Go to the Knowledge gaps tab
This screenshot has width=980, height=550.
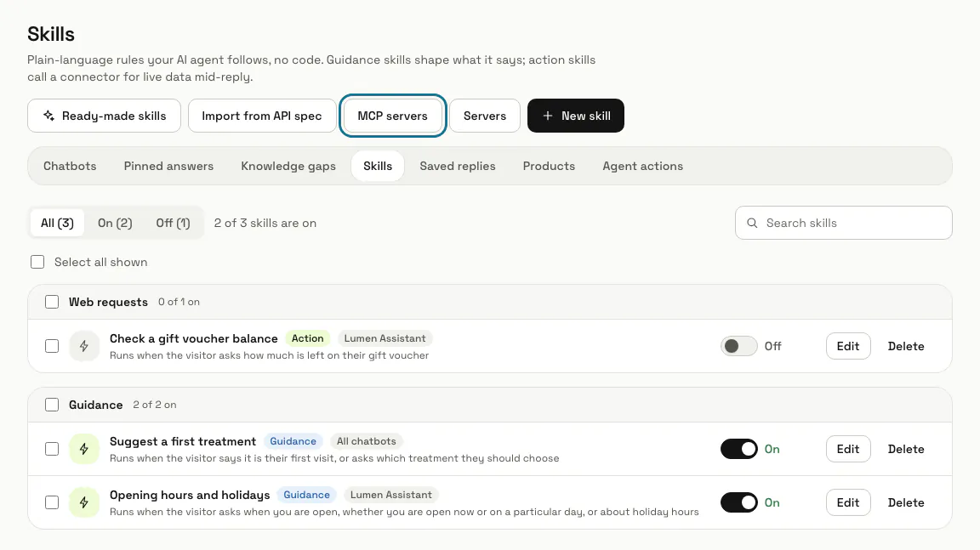click(288, 166)
